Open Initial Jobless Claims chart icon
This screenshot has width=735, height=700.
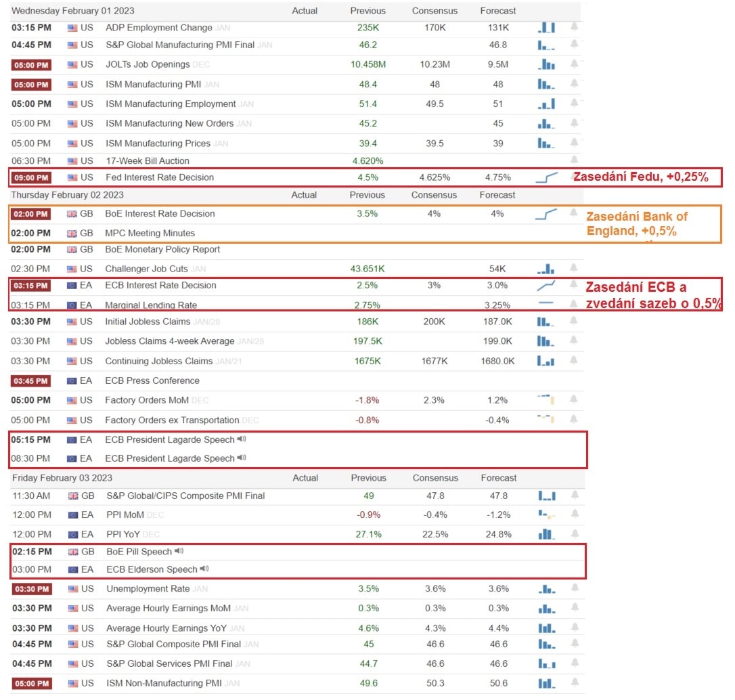(x=545, y=322)
